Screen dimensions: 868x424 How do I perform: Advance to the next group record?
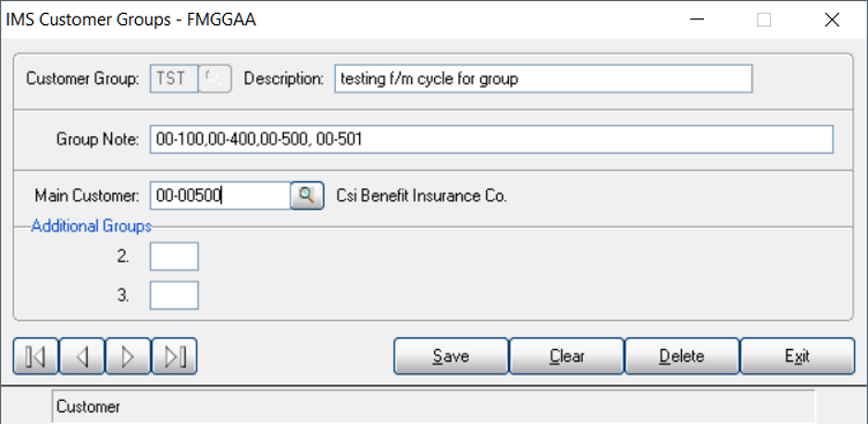coord(128,356)
